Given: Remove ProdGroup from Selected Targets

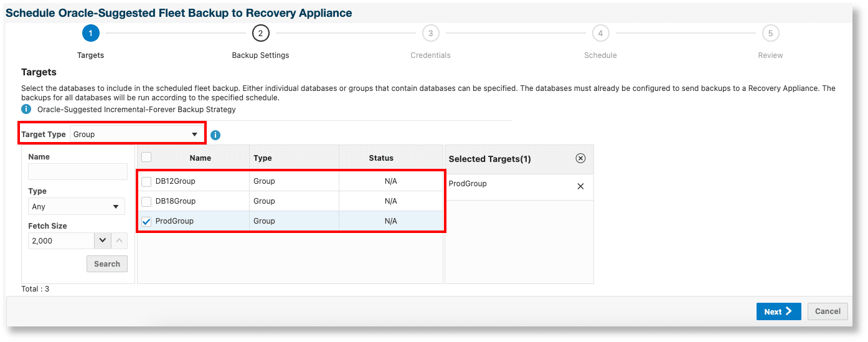Looking at the screenshot, I should click(x=580, y=186).
